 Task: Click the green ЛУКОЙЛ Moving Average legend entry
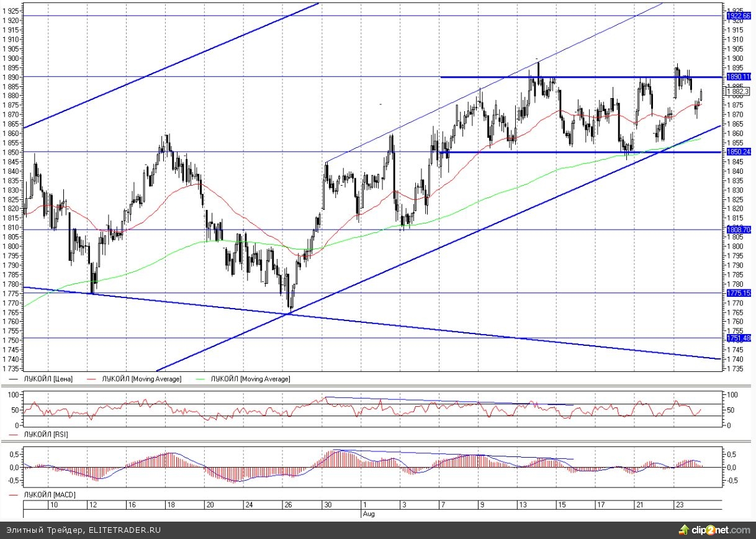tap(243, 379)
